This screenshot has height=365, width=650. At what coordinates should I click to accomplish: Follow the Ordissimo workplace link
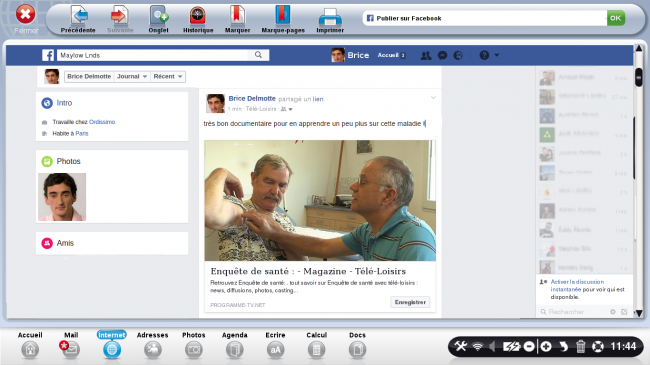[102, 122]
